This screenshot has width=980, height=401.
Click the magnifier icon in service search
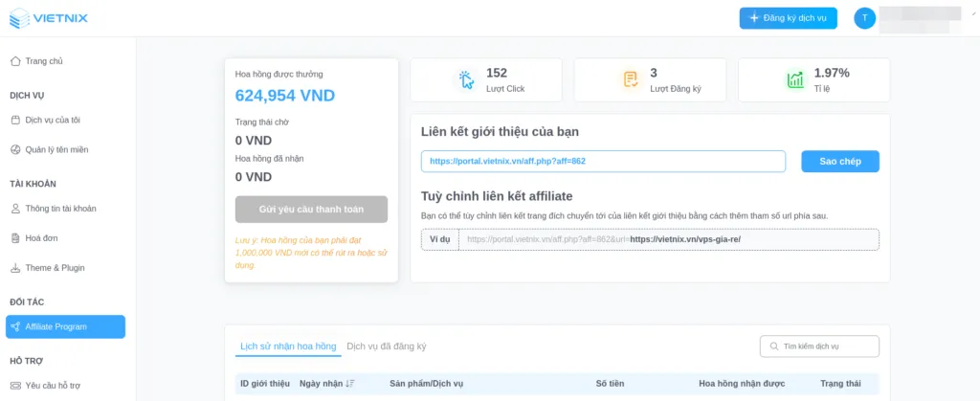774,346
